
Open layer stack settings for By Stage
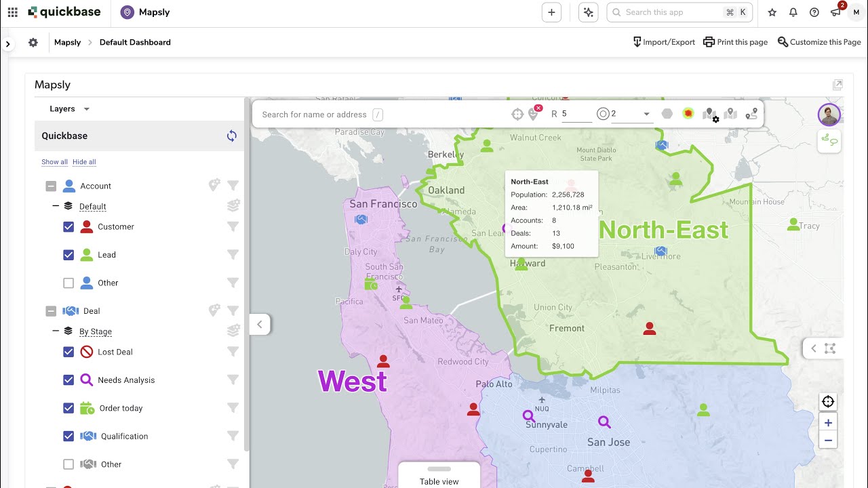[233, 331]
